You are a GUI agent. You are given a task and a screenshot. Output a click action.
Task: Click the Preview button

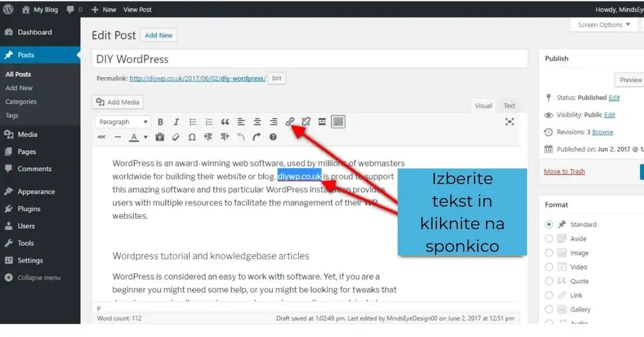tap(630, 80)
